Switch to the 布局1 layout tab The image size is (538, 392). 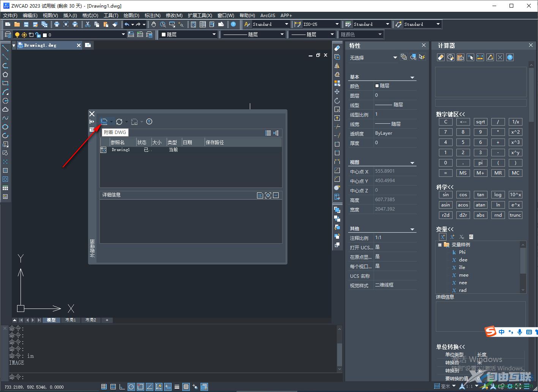[x=71, y=320]
